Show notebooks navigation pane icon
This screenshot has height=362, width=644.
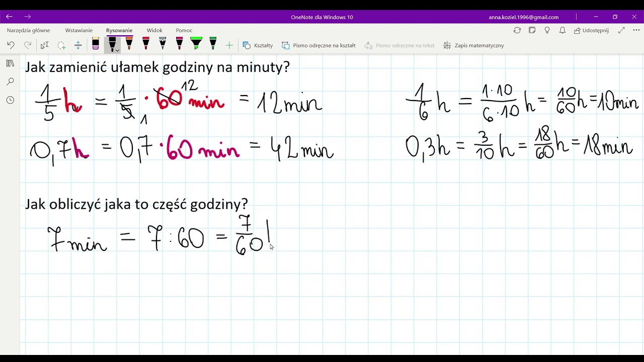10,63
